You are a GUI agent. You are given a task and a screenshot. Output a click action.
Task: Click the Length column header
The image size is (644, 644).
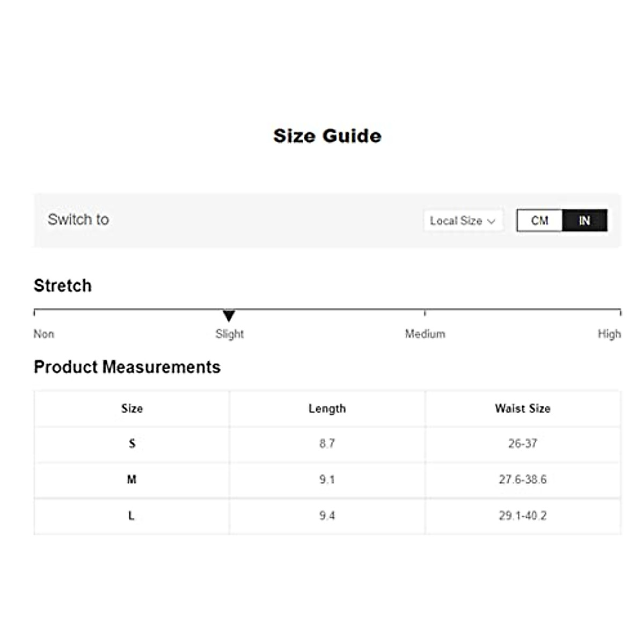coord(327,408)
